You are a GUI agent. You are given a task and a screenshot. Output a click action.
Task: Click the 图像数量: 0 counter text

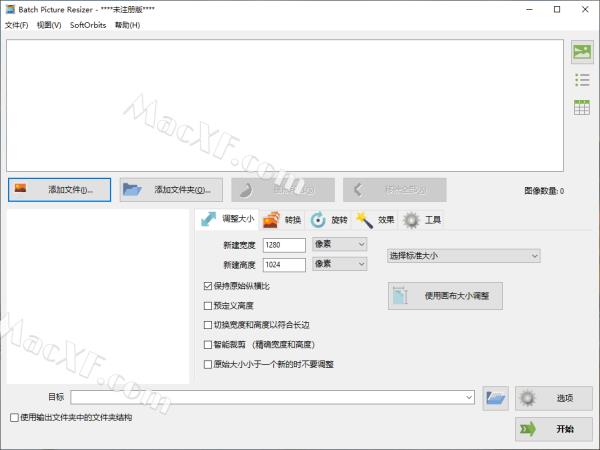(x=544, y=191)
